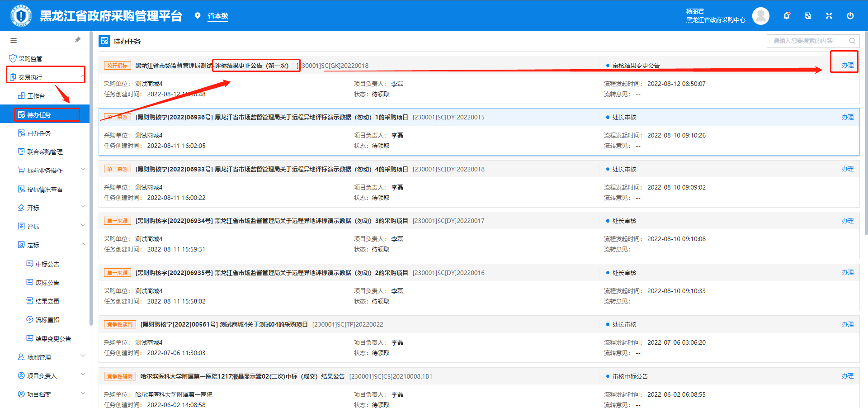868x408 pixels.
Task: Expand the 标前业务操作 submenu chevron
Action: pos(83,170)
